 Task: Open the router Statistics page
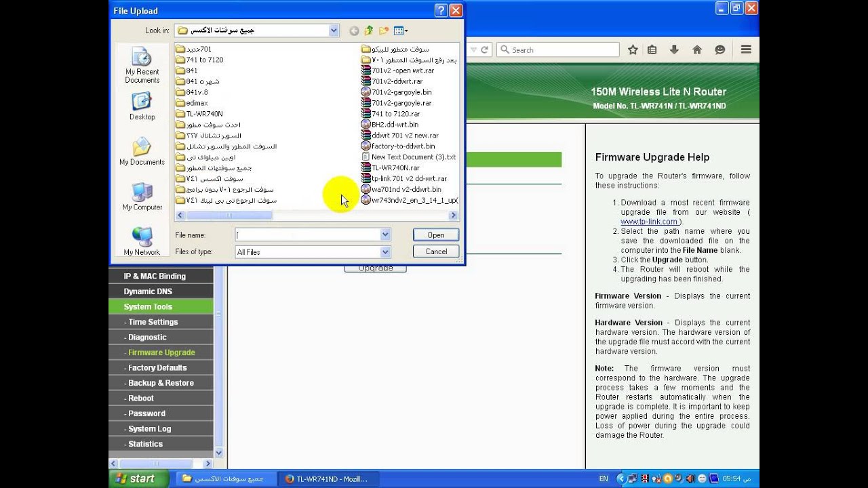click(x=161, y=444)
